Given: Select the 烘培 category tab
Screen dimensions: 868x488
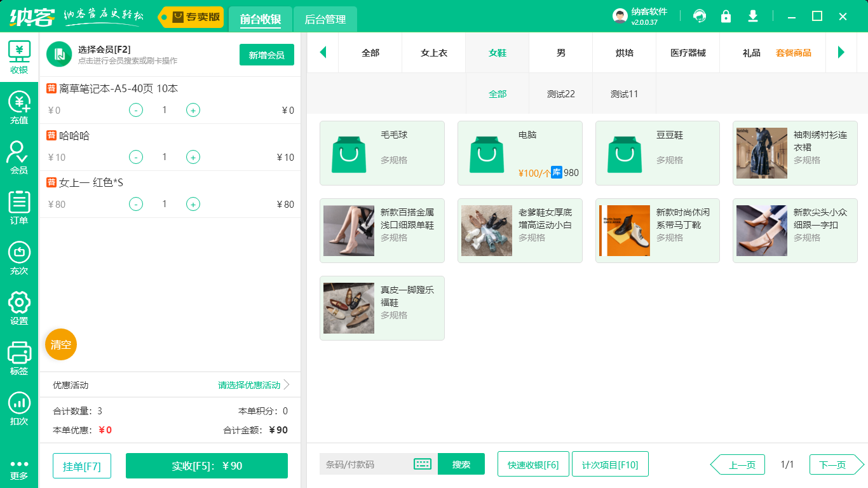Looking at the screenshot, I should pyautogui.click(x=625, y=53).
